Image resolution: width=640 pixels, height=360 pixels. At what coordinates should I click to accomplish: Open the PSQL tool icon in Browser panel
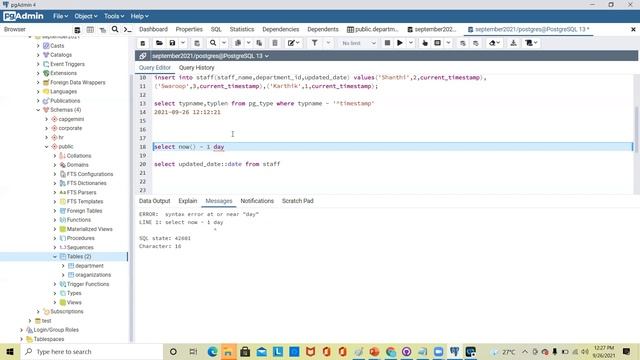(x=128, y=29)
